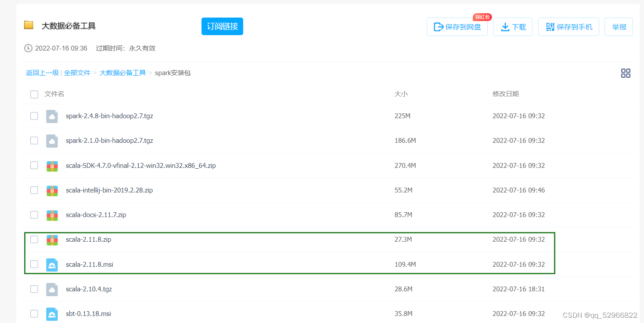Viewport: 644px width, 323px height.
Task: Open file scala-docs-2.11.7.zip
Action: pyautogui.click(x=96, y=215)
